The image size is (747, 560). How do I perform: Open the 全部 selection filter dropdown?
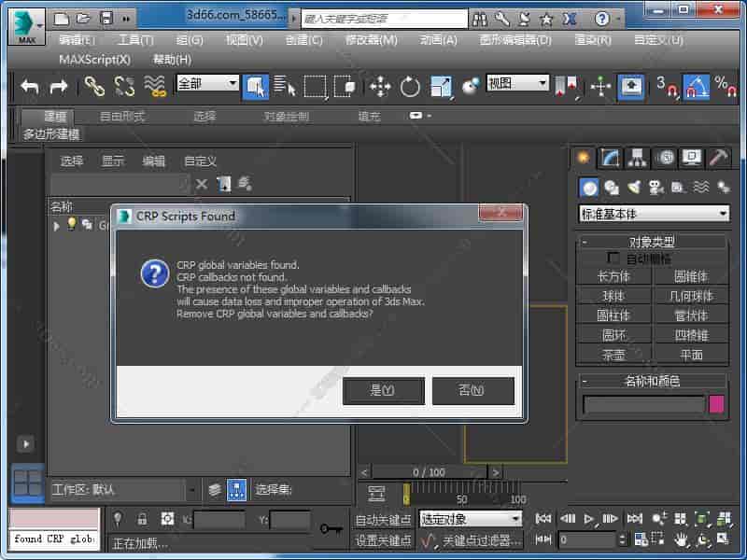207,84
